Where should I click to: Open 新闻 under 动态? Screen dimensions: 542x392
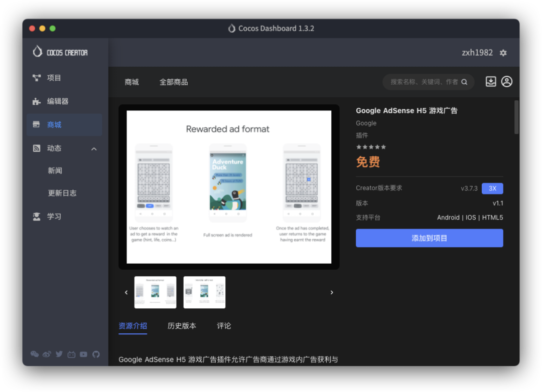pyautogui.click(x=55, y=170)
